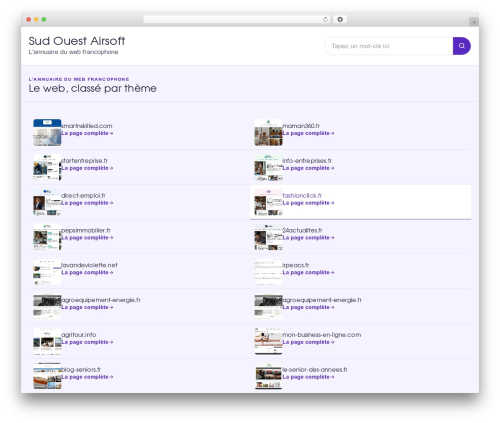Open pepsimmobilier.fr entry title
500x423 pixels.
click(x=86, y=230)
